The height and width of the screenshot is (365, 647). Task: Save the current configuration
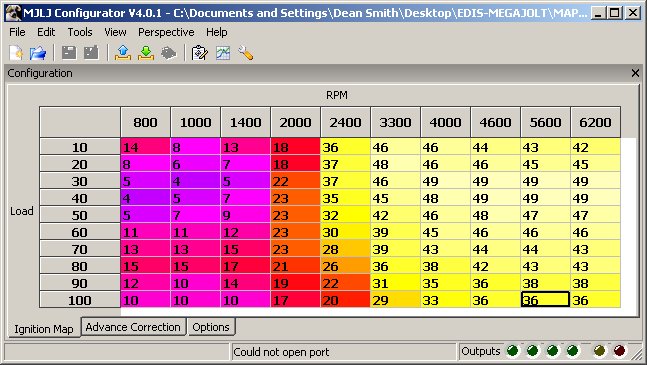point(69,53)
